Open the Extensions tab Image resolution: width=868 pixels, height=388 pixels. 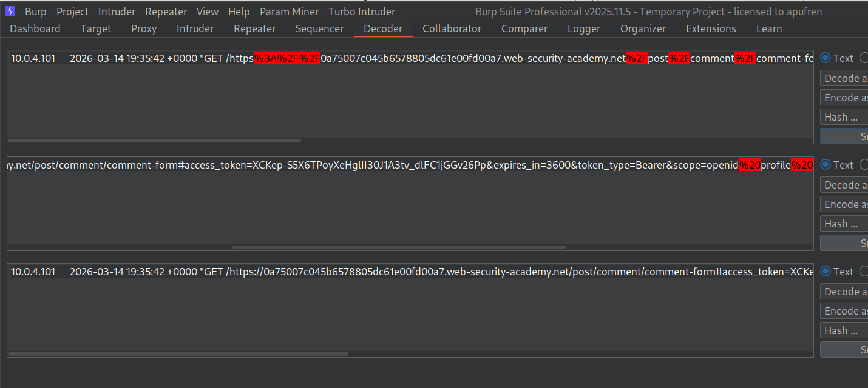click(x=711, y=28)
